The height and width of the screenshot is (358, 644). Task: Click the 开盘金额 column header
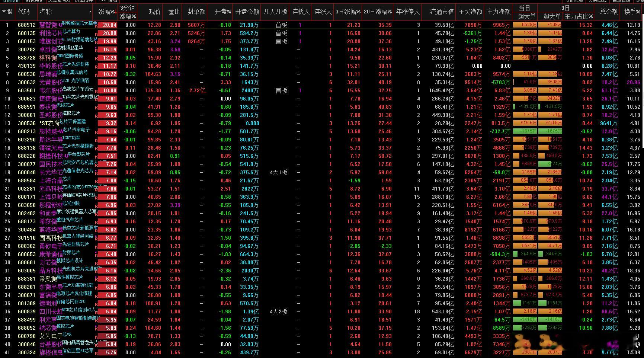247,12
